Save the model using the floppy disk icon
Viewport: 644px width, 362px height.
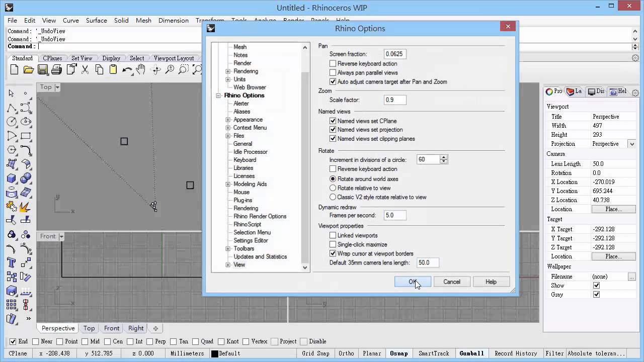tap(43, 70)
